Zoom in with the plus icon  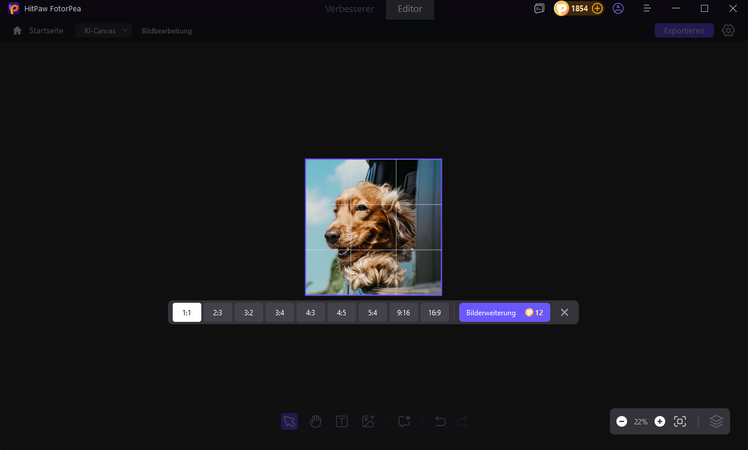tap(660, 421)
